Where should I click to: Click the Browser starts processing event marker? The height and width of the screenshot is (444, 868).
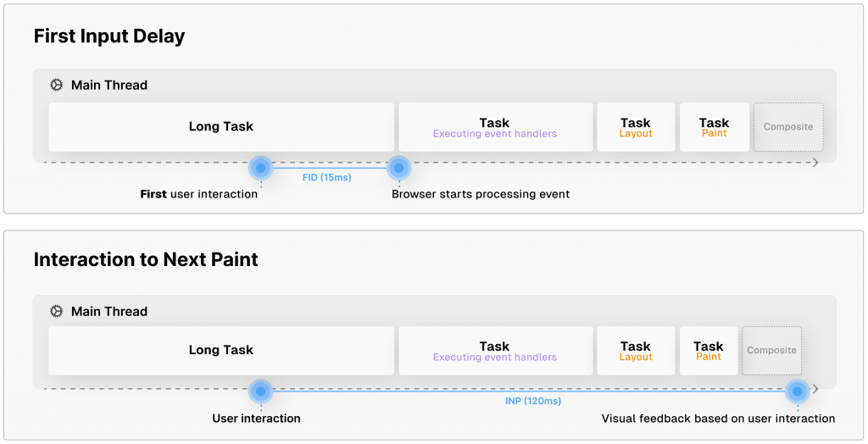coord(398,168)
